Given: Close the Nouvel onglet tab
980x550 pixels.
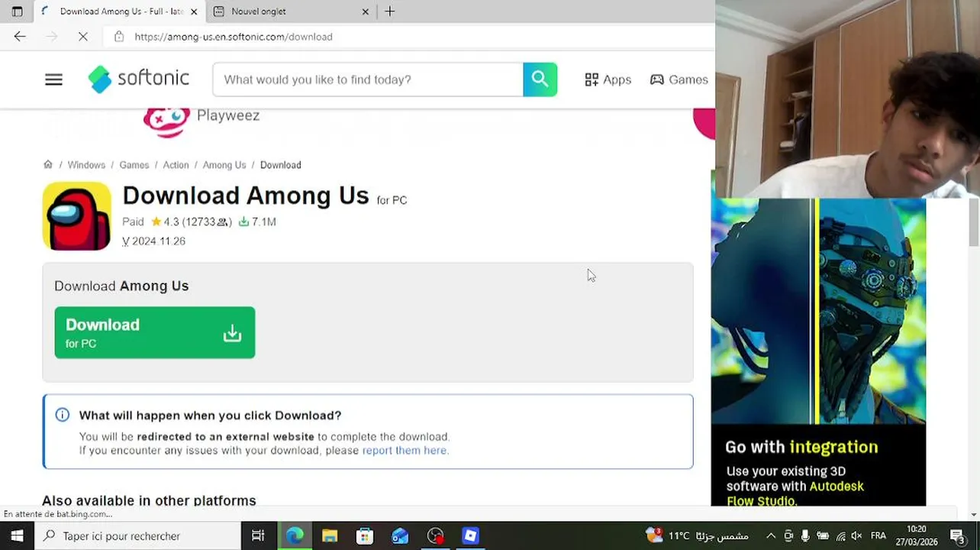Looking at the screenshot, I should [x=365, y=11].
